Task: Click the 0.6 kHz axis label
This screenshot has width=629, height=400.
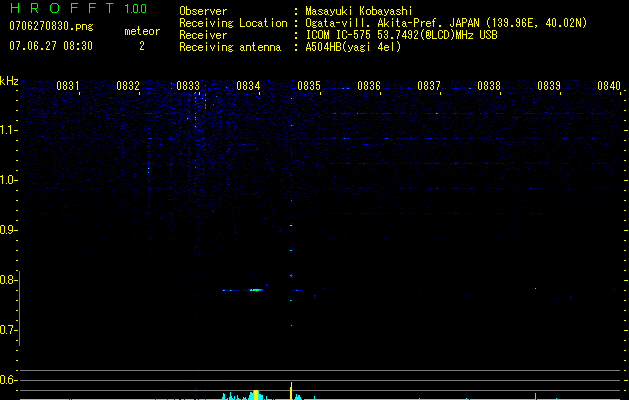Action: 8,380
